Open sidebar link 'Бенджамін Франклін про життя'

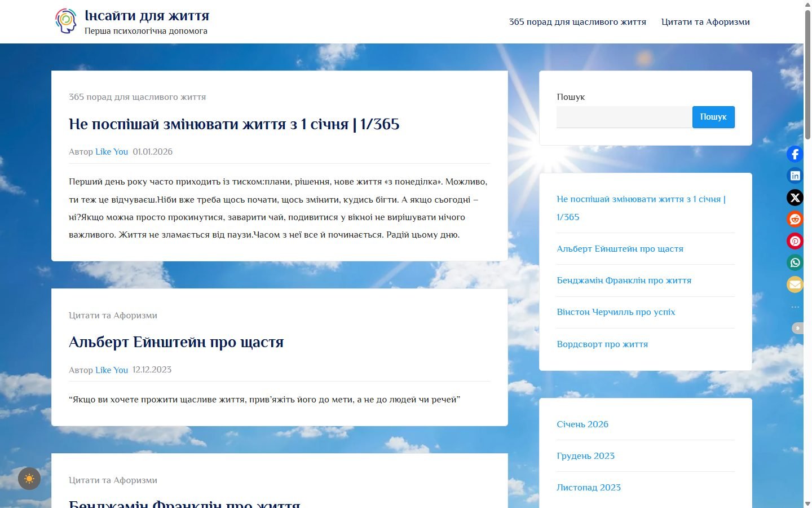click(624, 281)
